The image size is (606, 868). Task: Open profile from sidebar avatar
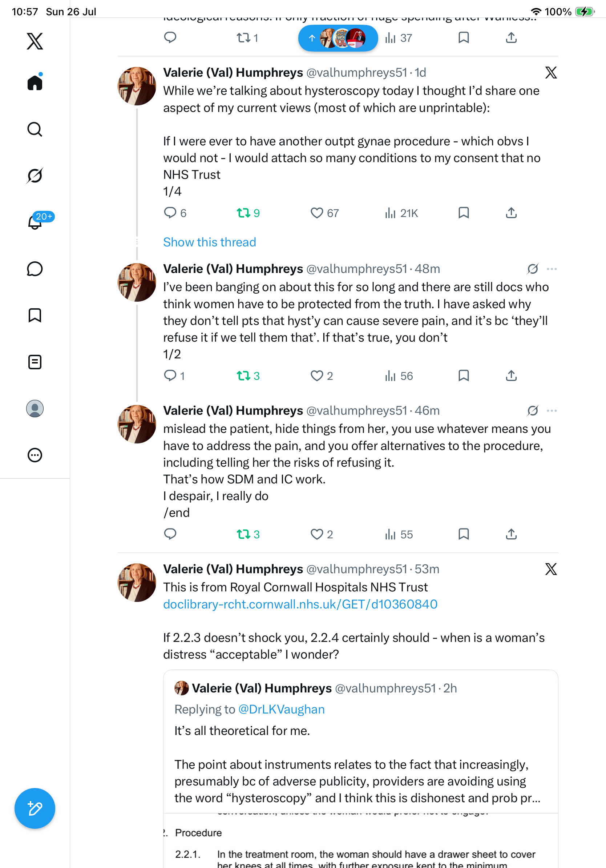tap(35, 409)
